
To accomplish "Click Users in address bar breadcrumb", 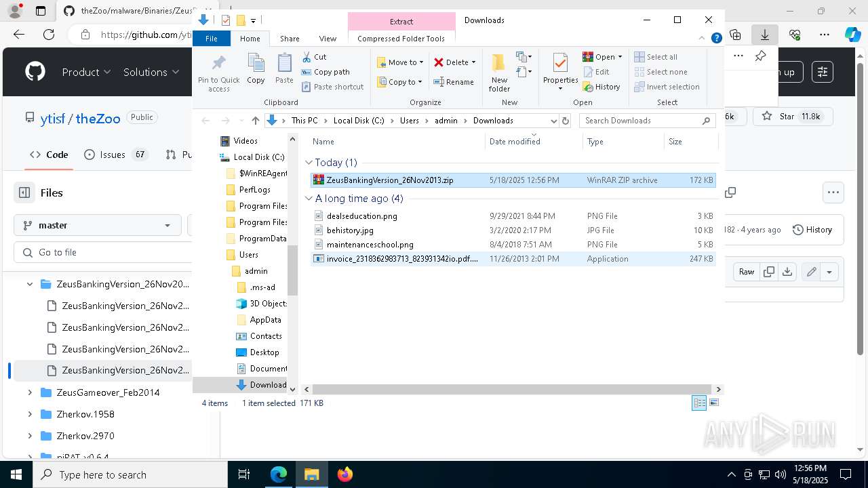I will coord(409,121).
